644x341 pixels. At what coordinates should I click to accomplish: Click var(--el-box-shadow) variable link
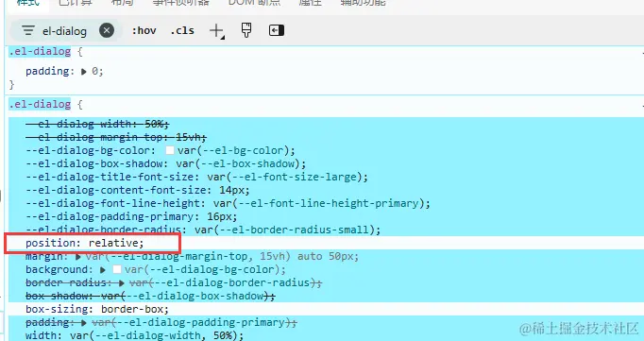click(241, 163)
